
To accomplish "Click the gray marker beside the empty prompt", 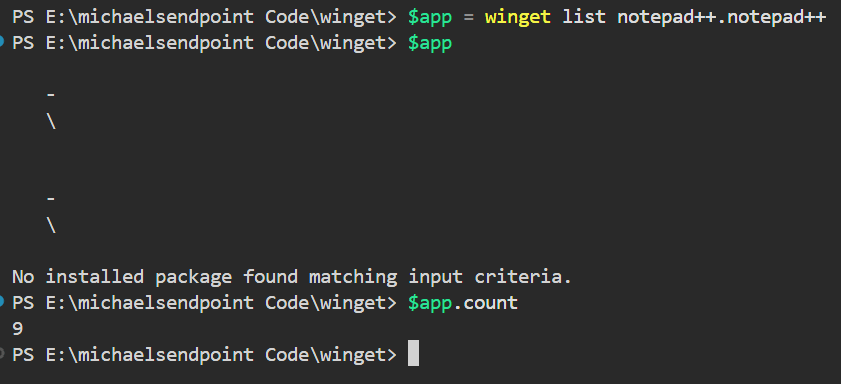I will [2, 353].
